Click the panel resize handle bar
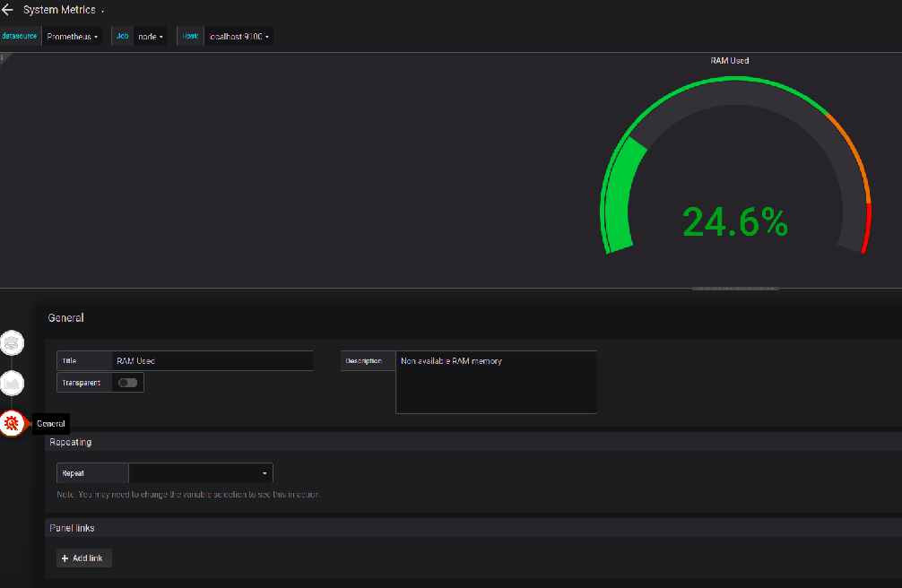The image size is (902, 588). (735, 289)
